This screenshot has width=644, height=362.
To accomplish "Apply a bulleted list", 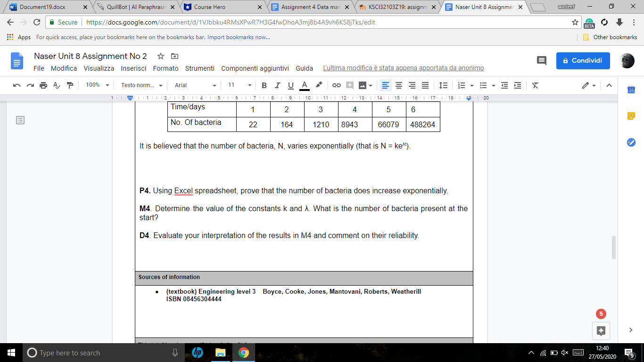I will coord(483,85).
